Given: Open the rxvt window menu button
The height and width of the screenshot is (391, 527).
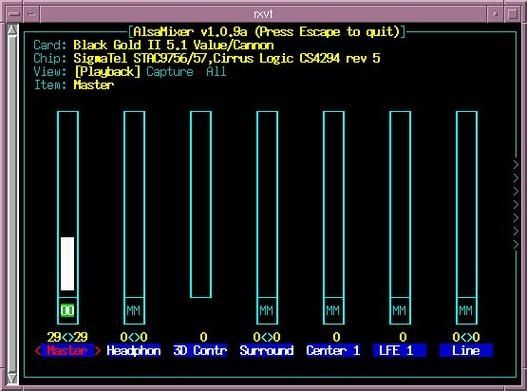Looking at the screenshot, I should click(x=14, y=14).
